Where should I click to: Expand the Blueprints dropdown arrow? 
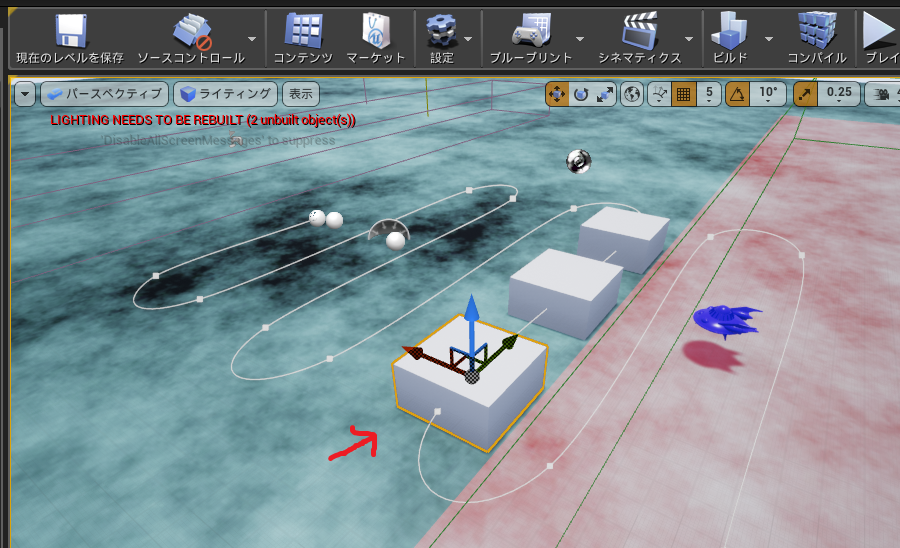pos(580,39)
